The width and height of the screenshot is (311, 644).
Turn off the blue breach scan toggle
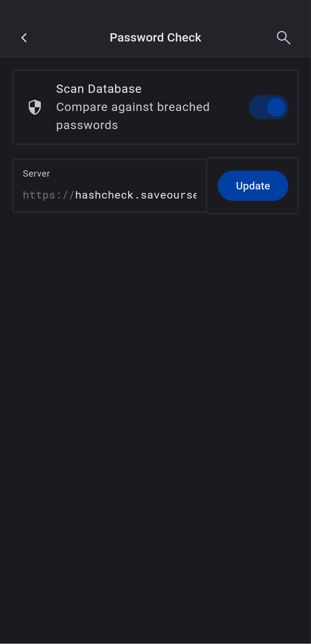tap(269, 107)
